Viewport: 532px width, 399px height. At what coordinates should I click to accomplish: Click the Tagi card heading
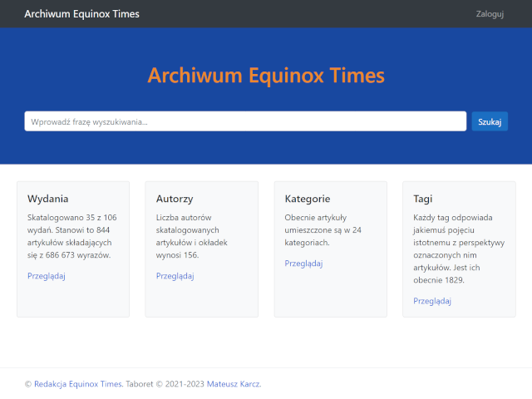tap(423, 199)
